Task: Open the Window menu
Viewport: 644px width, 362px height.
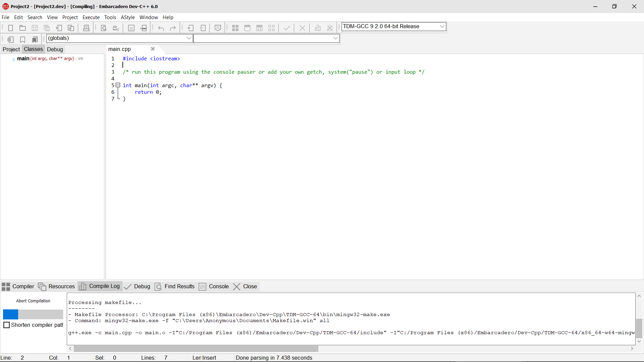Action: 149,17
